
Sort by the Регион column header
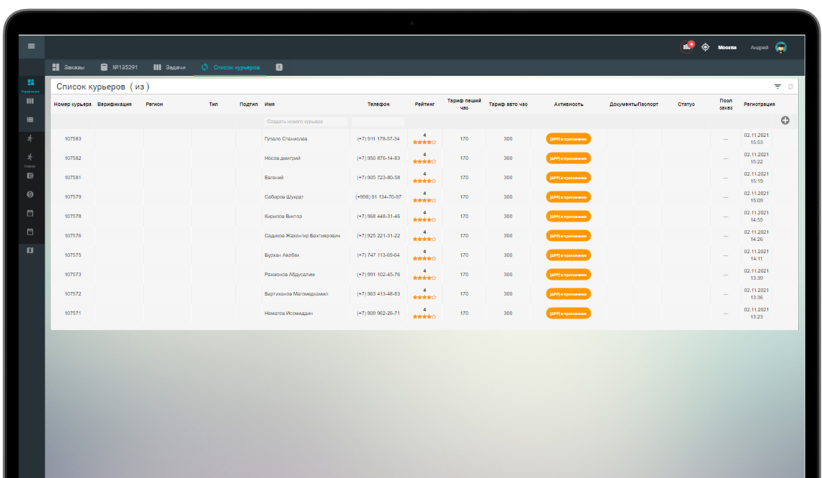tap(154, 104)
